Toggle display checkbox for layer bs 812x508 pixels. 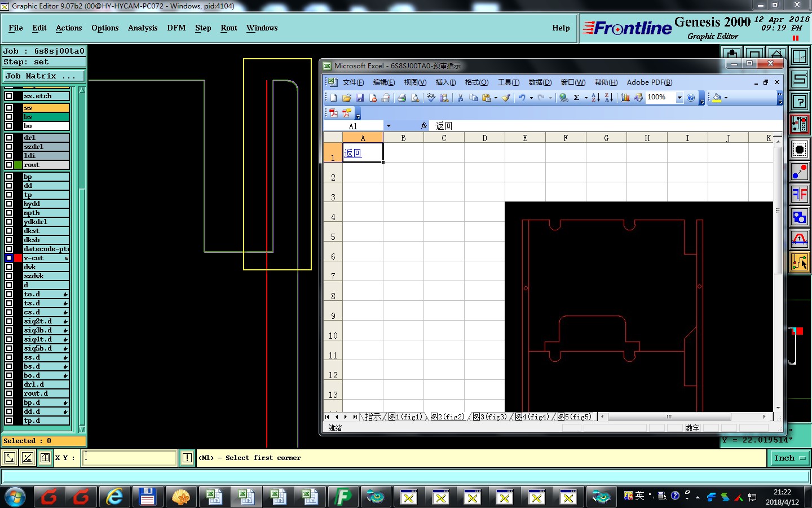9,117
